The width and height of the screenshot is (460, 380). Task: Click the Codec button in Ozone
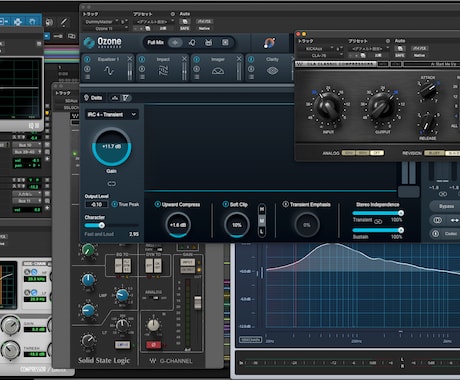[450, 234]
